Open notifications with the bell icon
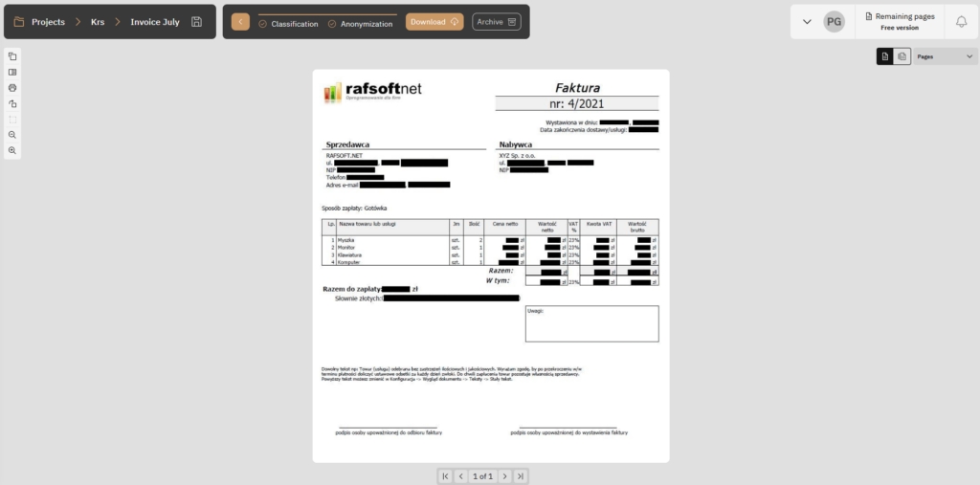The height and width of the screenshot is (485, 980). point(961,22)
